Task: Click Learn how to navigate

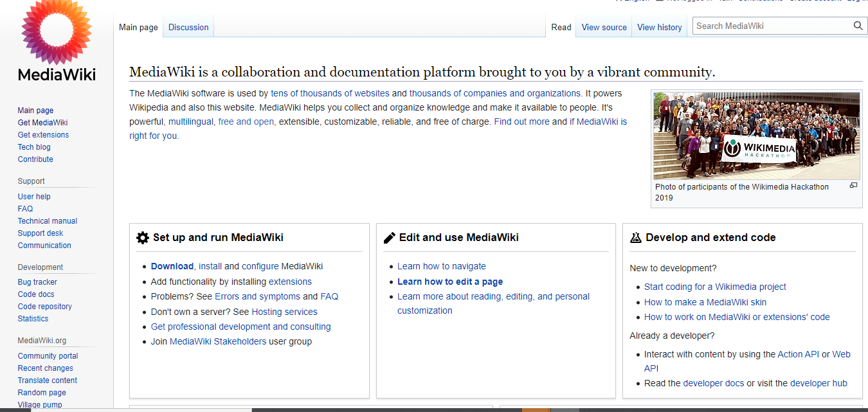Action: [442, 266]
